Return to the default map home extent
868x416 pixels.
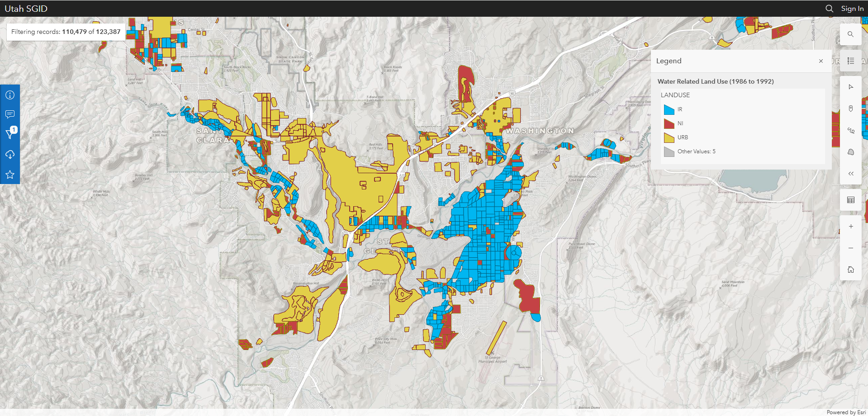[850, 269]
